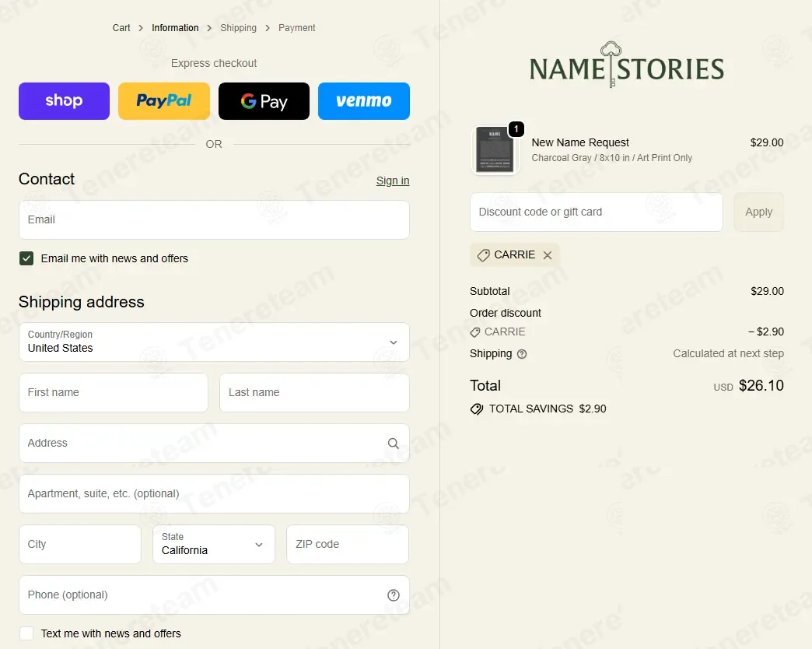Image resolution: width=812 pixels, height=649 pixels.
Task: Click the Shipping info question mark icon
Action: 522,354
